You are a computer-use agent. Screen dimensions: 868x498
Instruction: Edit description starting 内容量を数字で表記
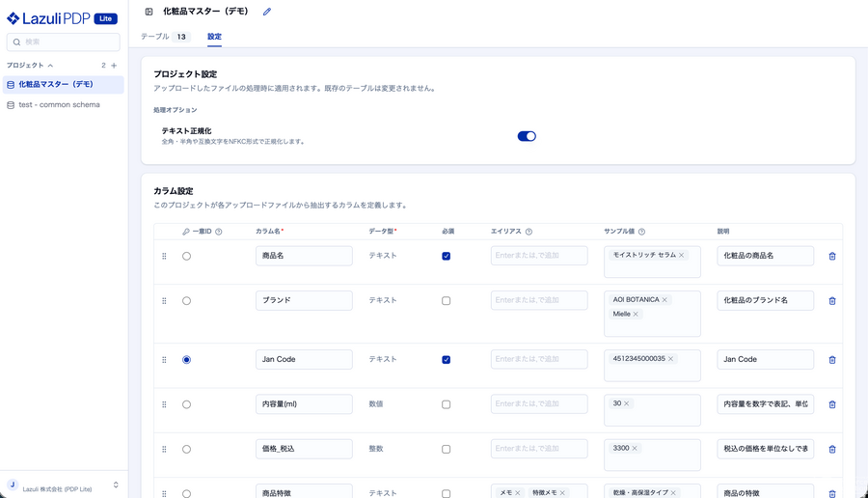point(766,404)
